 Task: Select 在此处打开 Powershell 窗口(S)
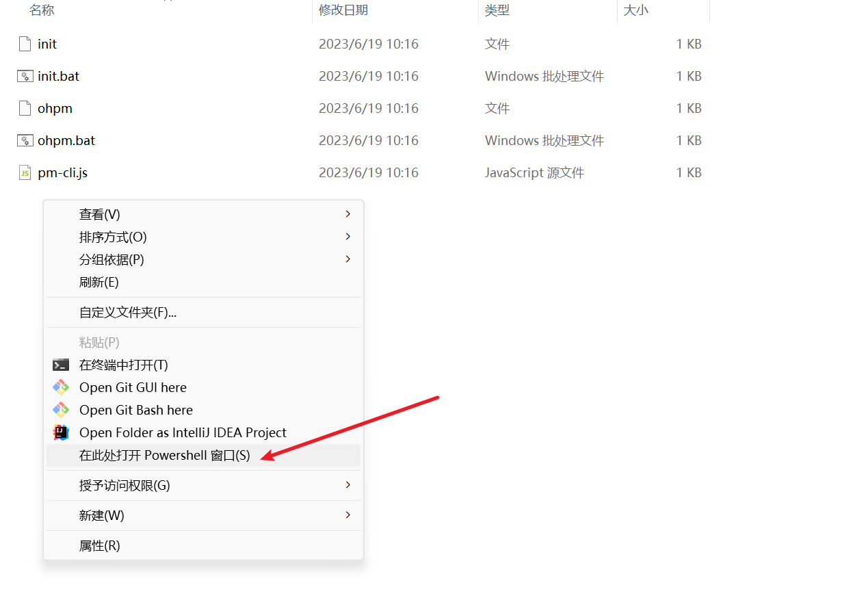[x=203, y=455]
